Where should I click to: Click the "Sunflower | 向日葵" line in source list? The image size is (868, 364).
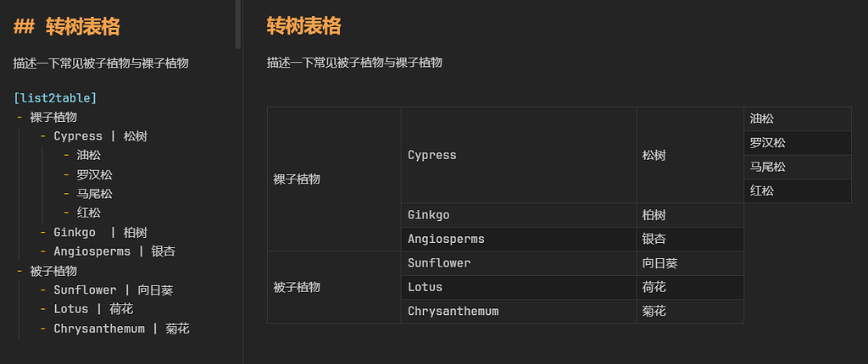113,290
